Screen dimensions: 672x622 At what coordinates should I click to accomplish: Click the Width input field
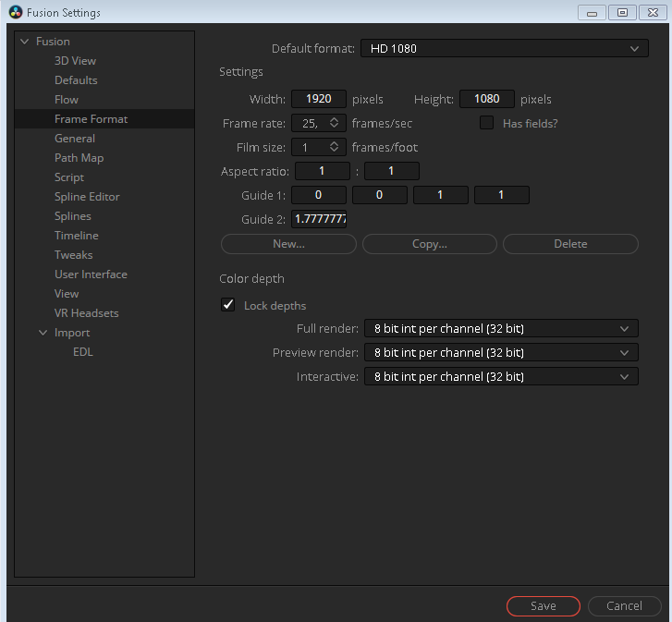coord(319,99)
